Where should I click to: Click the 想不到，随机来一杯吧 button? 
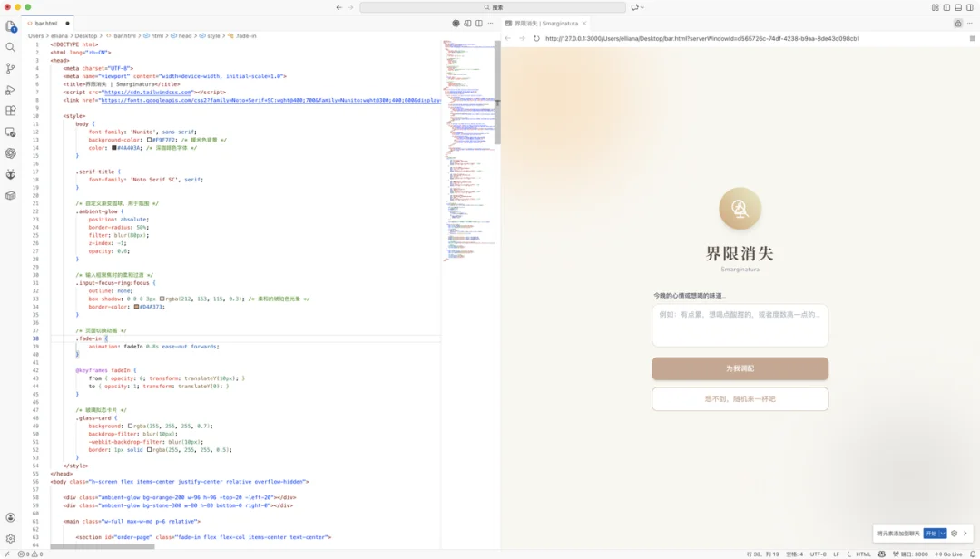pos(740,398)
